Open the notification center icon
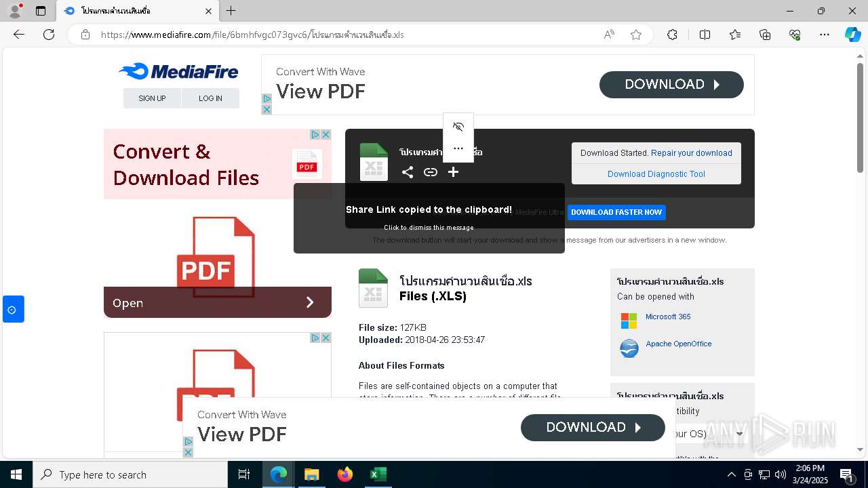The height and width of the screenshot is (488, 868). pos(846,475)
